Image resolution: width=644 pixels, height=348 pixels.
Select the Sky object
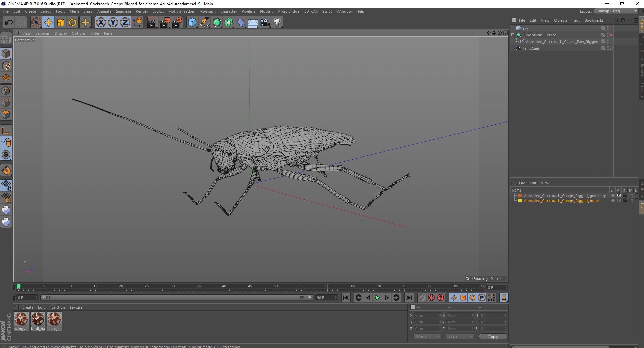(525, 28)
